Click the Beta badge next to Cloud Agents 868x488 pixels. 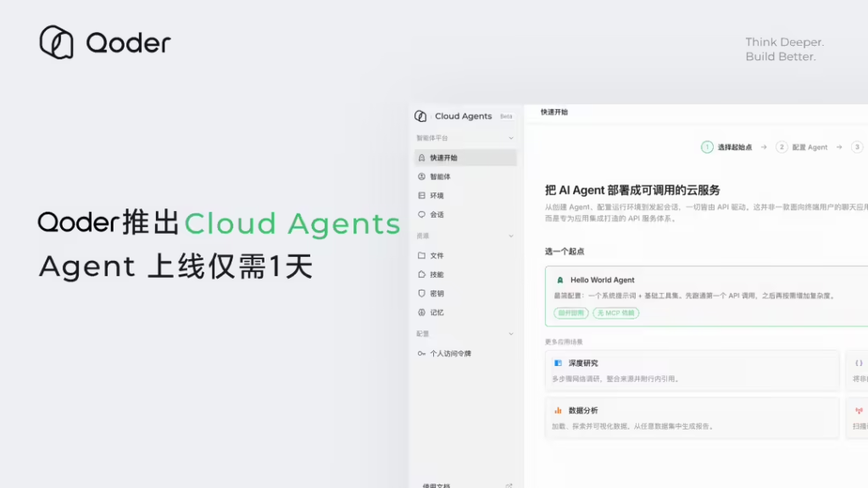(506, 116)
